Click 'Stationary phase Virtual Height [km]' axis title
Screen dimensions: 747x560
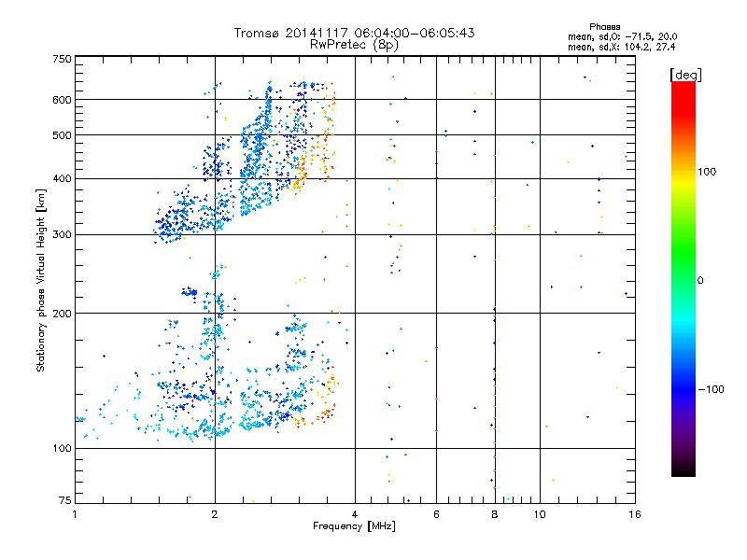pos(40,280)
